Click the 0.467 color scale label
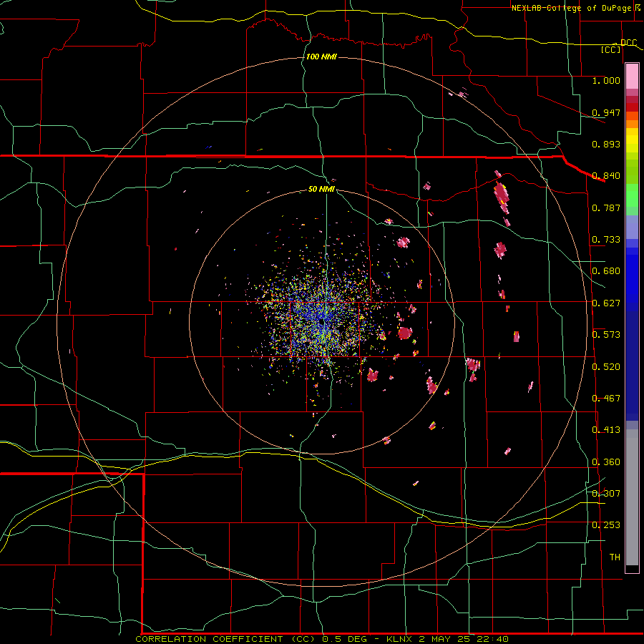 606,399
